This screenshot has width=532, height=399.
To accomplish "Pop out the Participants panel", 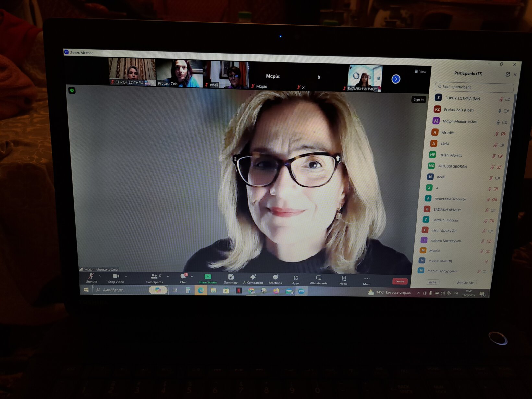I will pyautogui.click(x=507, y=74).
